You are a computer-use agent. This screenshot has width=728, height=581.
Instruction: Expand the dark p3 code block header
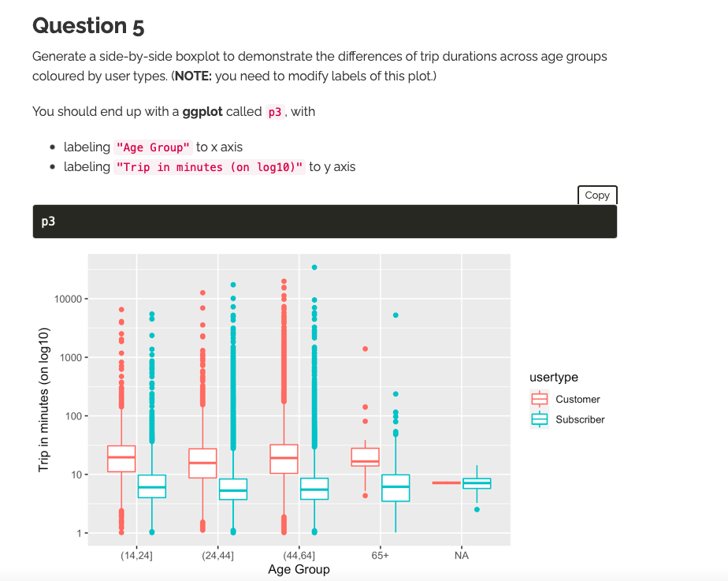pyautogui.click(x=323, y=222)
